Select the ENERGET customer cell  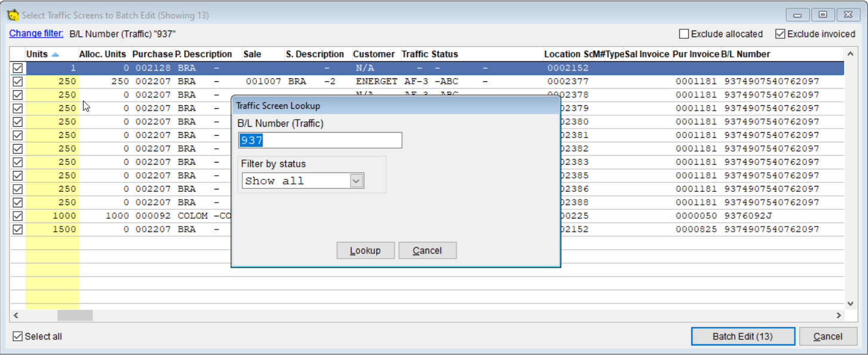(x=377, y=81)
